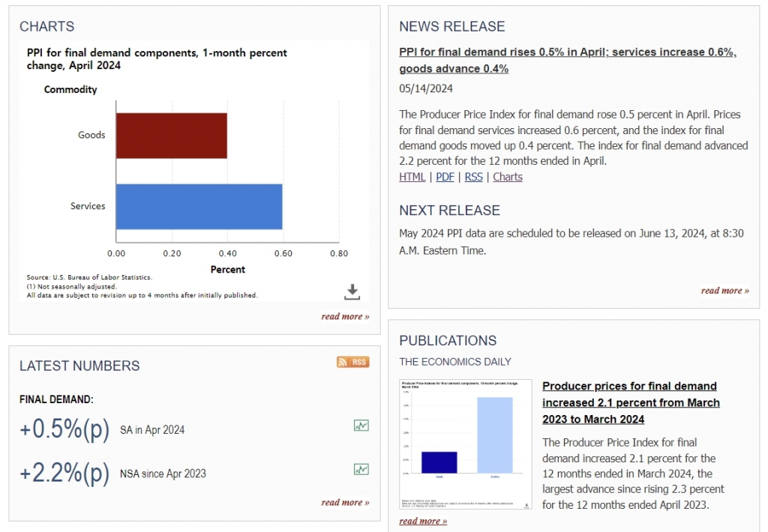Open the orange RSS feed badge
The height and width of the screenshot is (532, 768).
(352, 362)
